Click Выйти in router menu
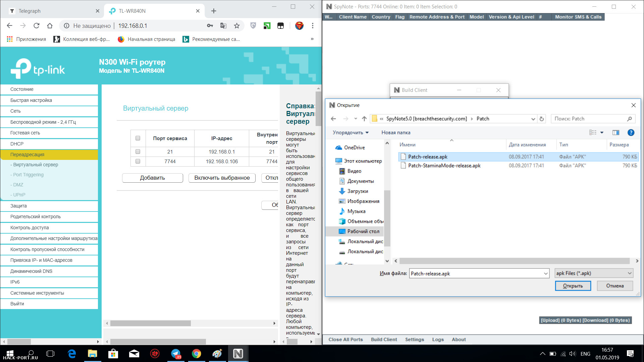The height and width of the screenshot is (362, 644). 49,304
